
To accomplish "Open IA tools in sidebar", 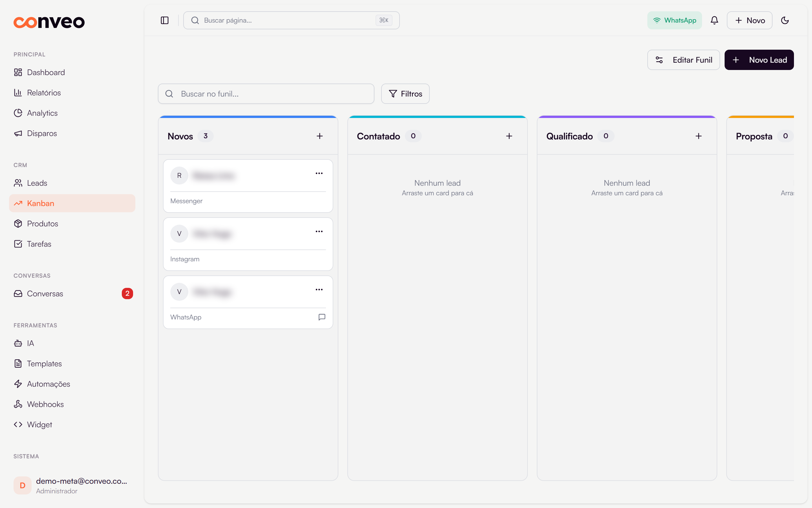I will [72, 343].
